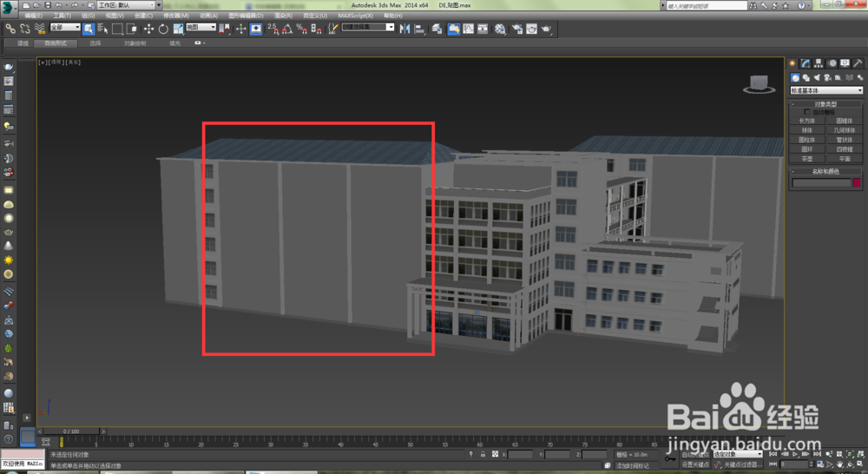Click the teapot Render Production icon
Screen dimensions: 868x474
click(546, 29)
